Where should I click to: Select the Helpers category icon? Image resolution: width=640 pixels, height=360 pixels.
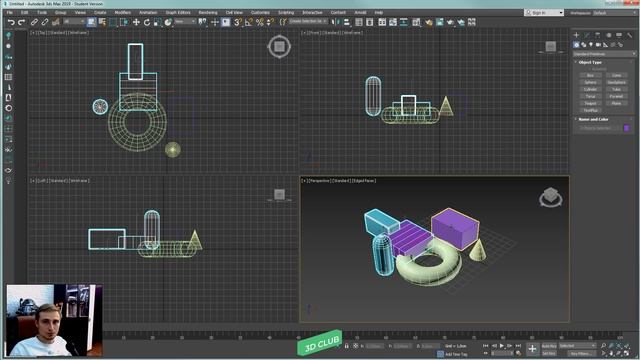click(606, 44)
